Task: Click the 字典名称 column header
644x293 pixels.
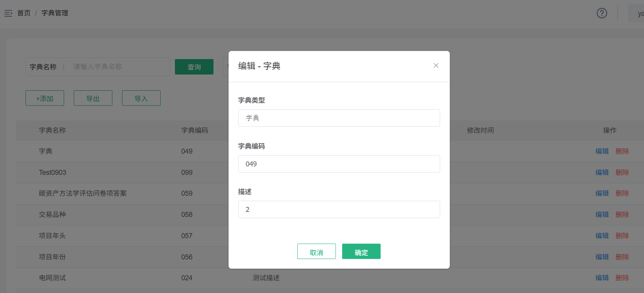Action: (53, 130)
